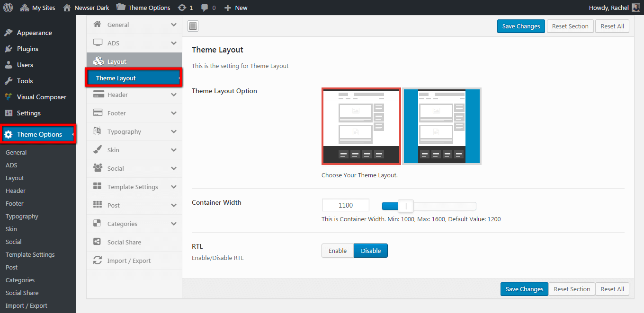The height and width of the screenshot is (313, 644).
Task: Click the Container Width value field
Action: [x=345, y=205]
